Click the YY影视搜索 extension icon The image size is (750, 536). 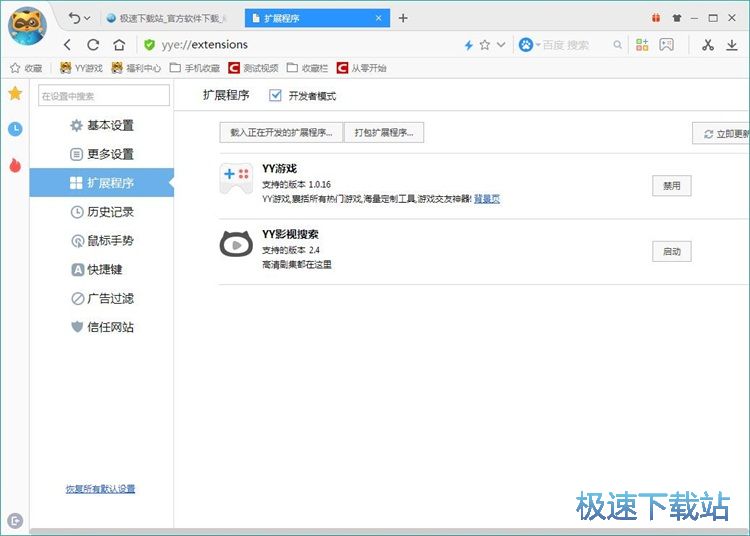pyautogui.click(x=236, y=244)
